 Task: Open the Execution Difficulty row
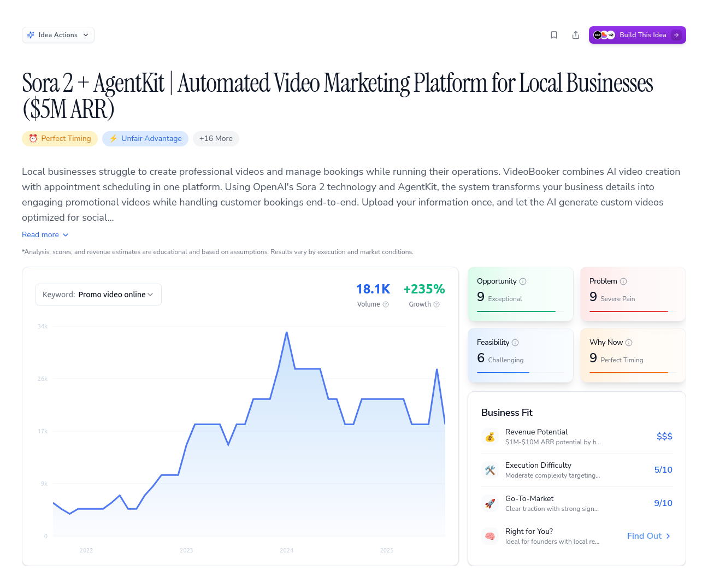point(576,470)
